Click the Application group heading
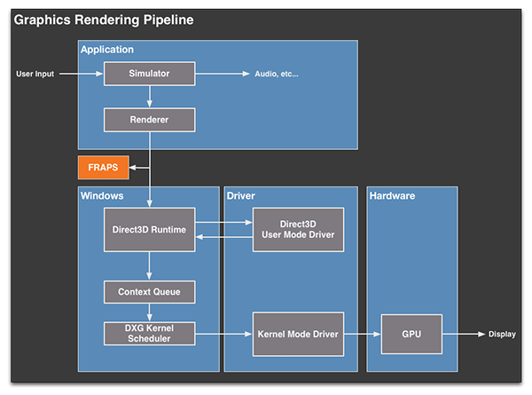 coord(107,50)
